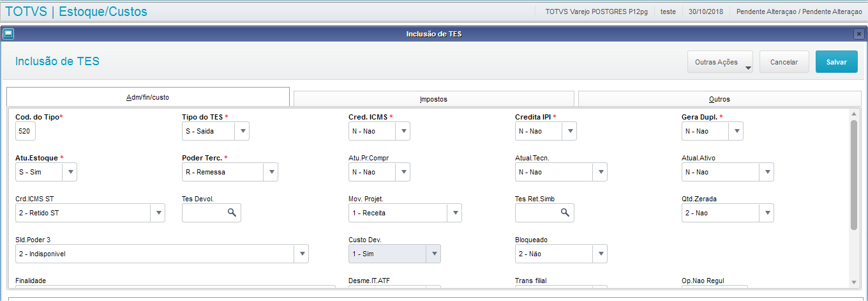Switch to the Impostos tab

433,99
